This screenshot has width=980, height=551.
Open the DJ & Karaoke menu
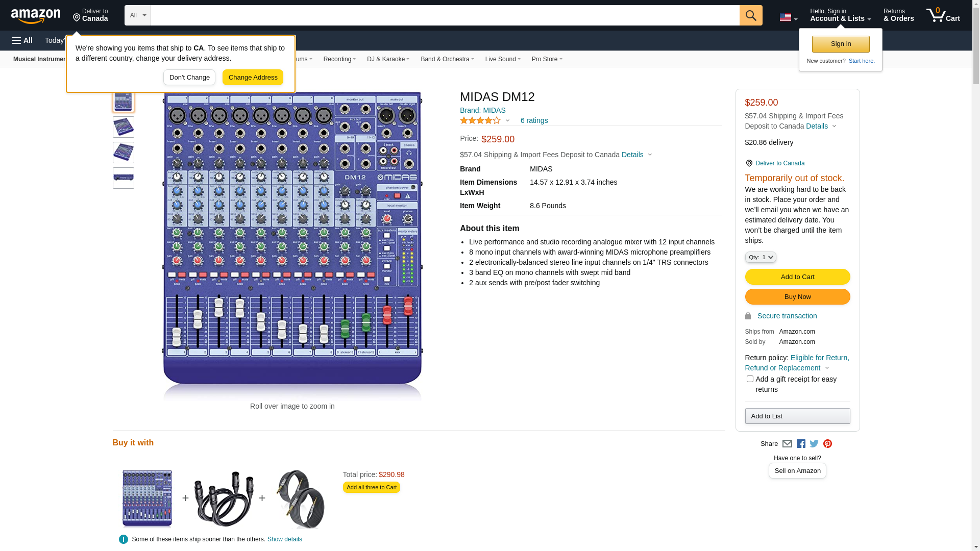(x=388, y=59)
